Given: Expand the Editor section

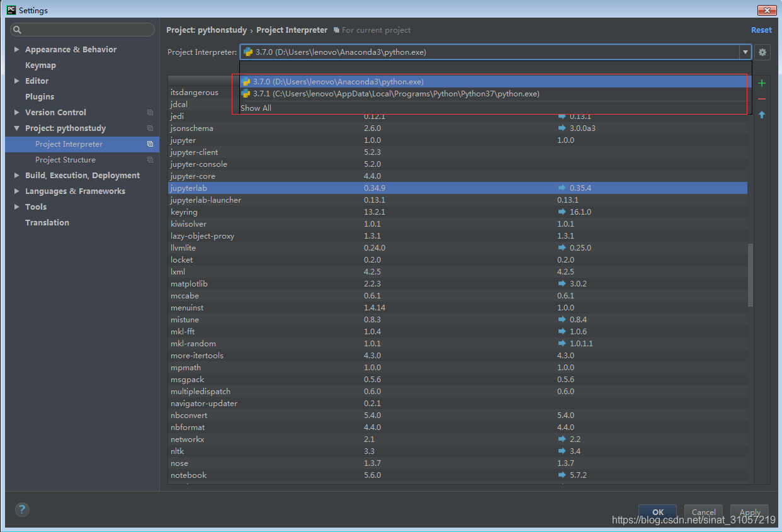Looking at the screenshot, I should 17,81.
